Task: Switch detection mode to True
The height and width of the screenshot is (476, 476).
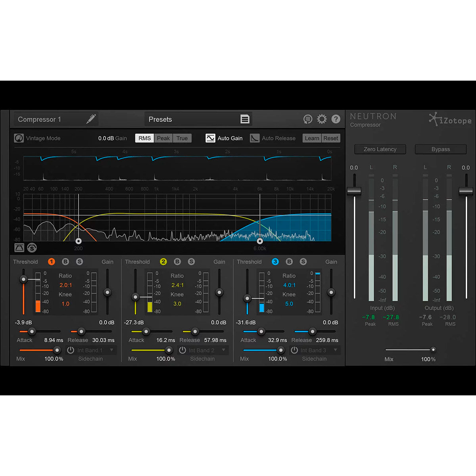Action: click(182, 138)
